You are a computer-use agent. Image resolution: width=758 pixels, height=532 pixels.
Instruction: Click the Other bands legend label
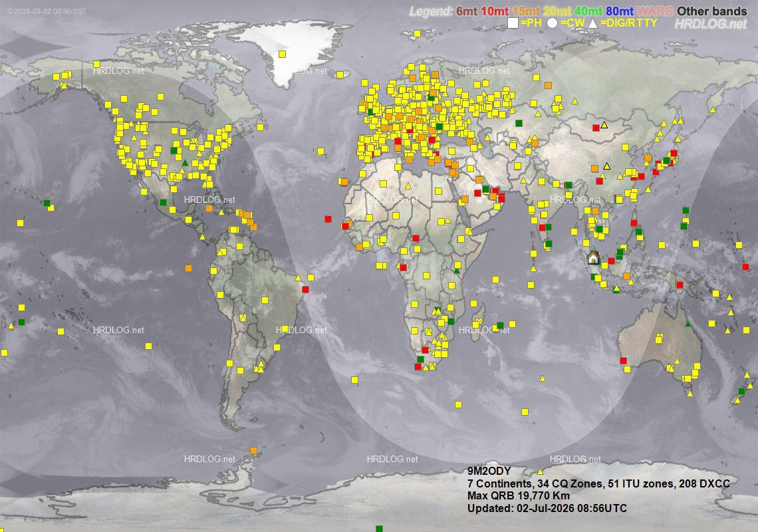click(712, 11)
